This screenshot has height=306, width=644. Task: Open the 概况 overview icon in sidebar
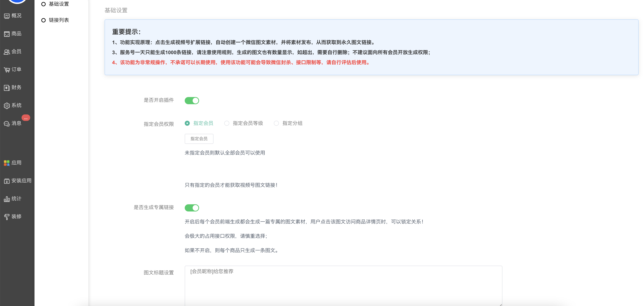click(7, 16)
